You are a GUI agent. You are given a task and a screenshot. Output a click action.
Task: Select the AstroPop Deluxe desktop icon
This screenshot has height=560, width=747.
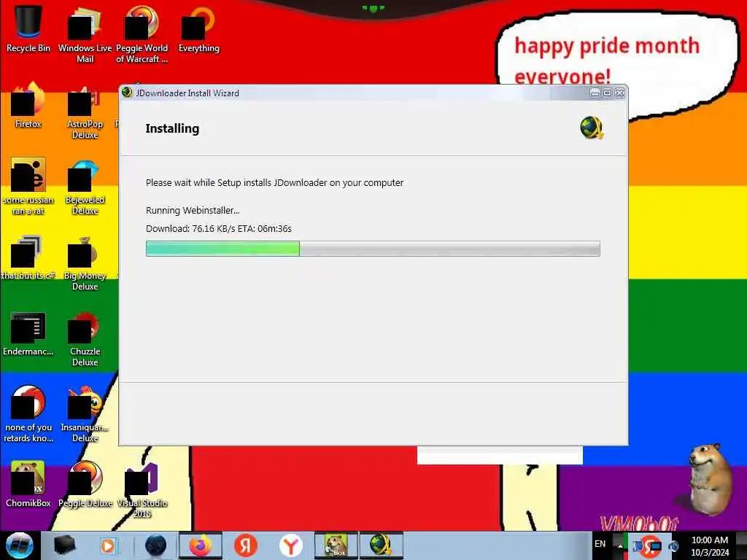tap(85, 111)
